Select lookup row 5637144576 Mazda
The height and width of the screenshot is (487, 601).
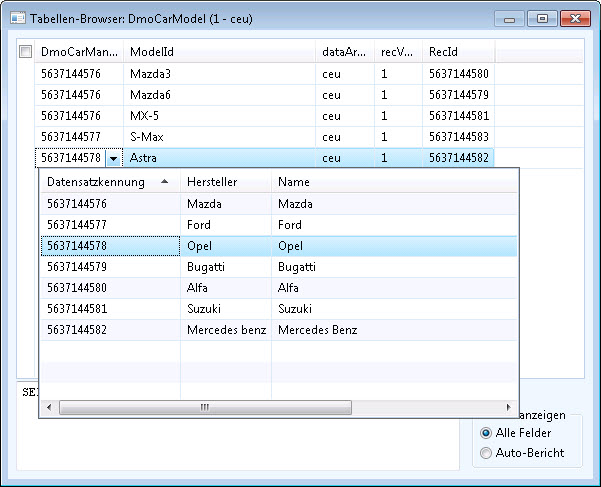pyautogui.click(x=279, y=203)
